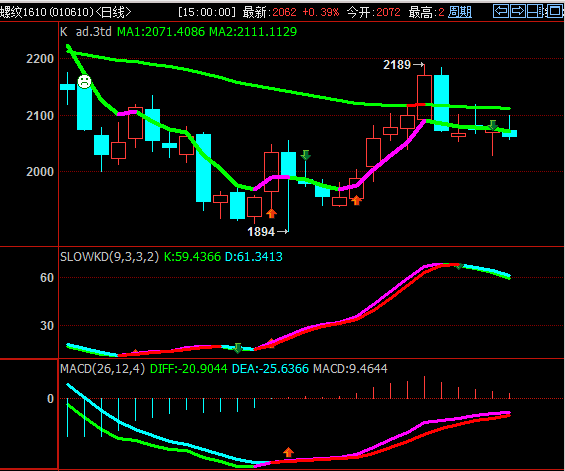The height and width of the screenshot is (471, 565).
Task: Select the SLOWKD(9,3,3,2) indicator label
Action: (109, 257)
